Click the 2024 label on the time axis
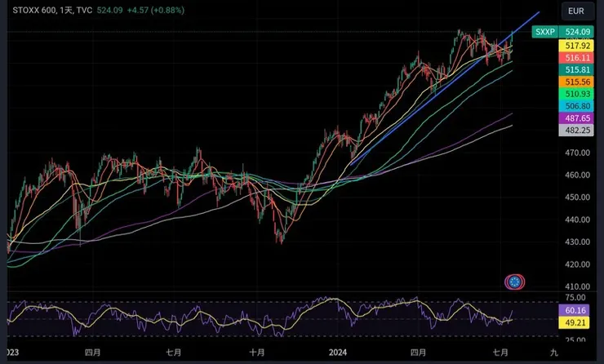Viewport: 604px width, 364px height. (x=338, y=352)
